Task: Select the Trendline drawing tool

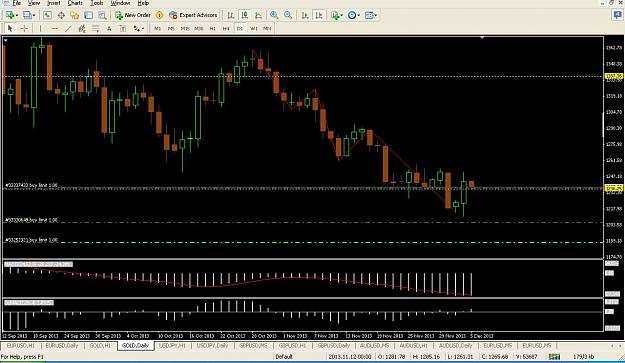Action: [x=68, y=28]
